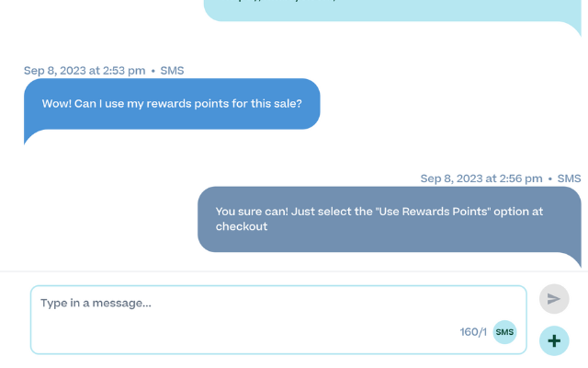Screen dimensions: 588x368
Task: Select the "You sure can!" reply bubble
Action: [x=389, y=219]
